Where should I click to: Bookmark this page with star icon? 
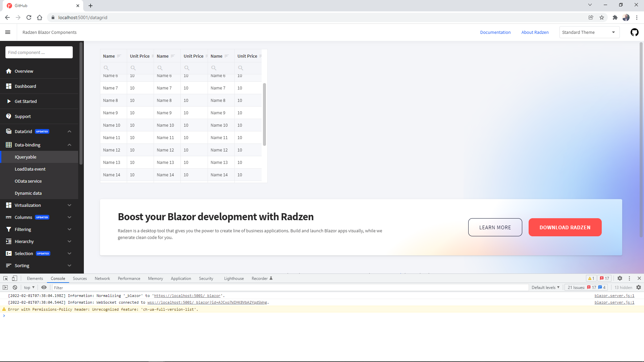click(x=602, y=17)
